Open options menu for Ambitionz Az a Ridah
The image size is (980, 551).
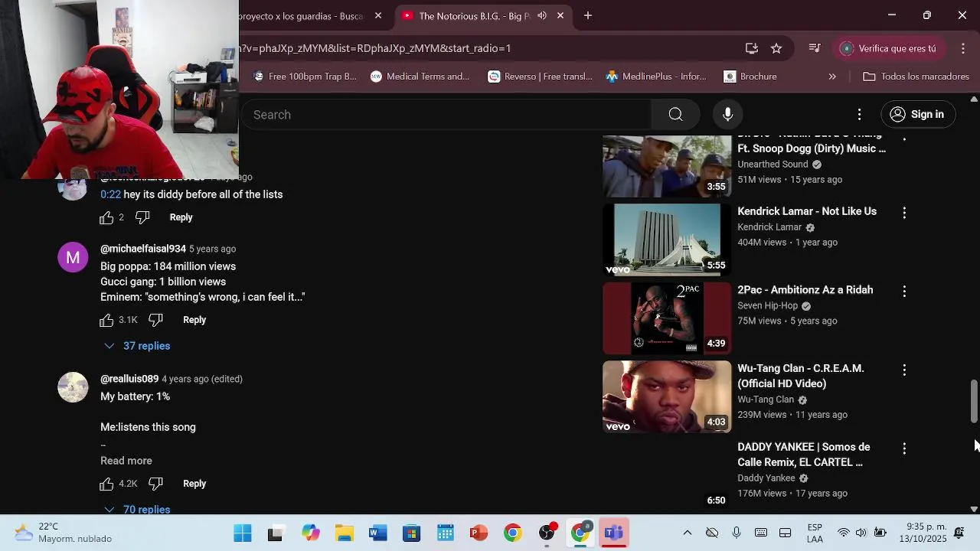pos(904,292)
